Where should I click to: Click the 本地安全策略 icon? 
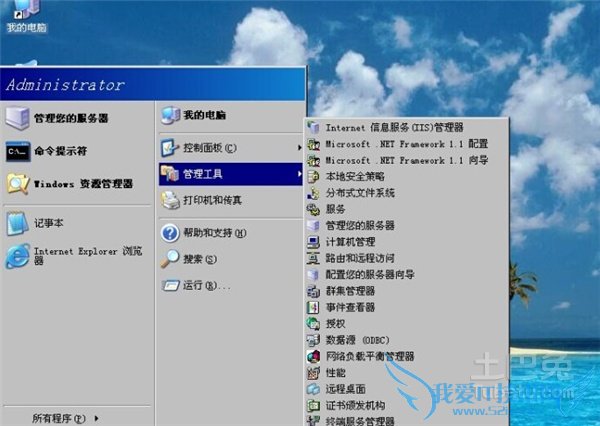pos(313,176)
